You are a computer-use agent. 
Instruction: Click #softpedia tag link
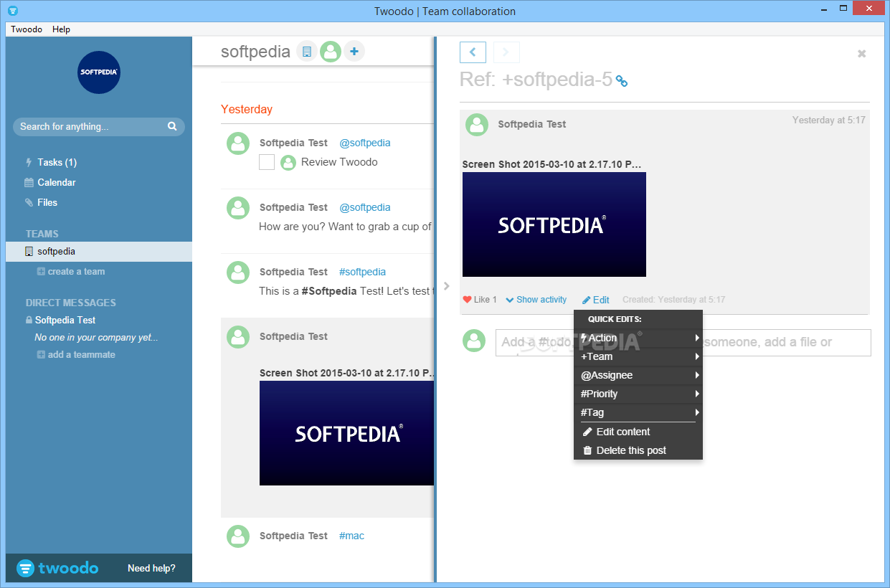click(x=362, y=272)
